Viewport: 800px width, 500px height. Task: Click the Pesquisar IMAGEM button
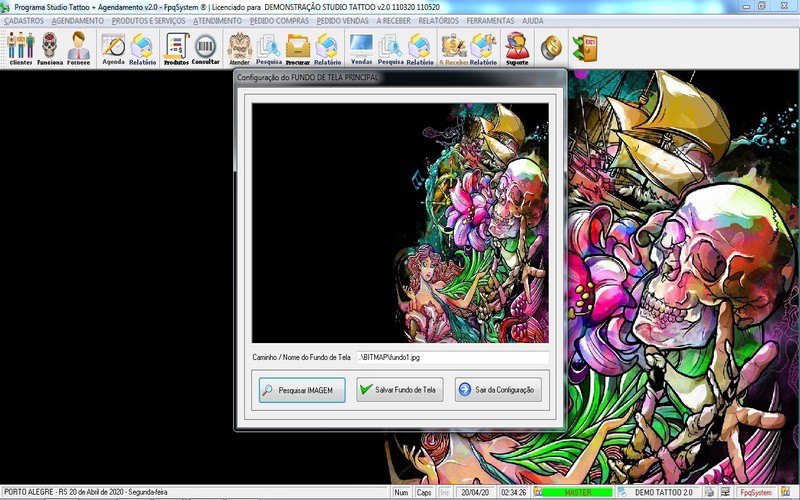click(302, 390)
